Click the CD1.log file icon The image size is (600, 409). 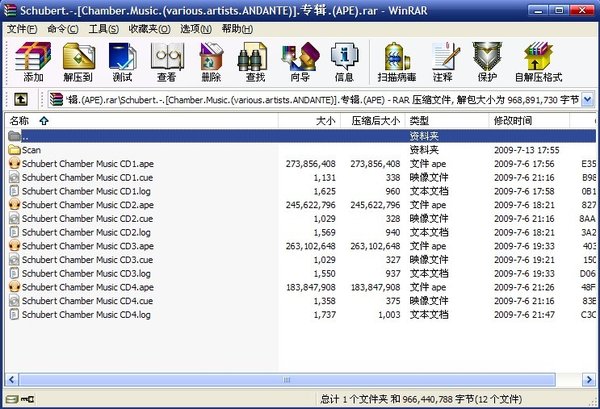pos(14,191)
